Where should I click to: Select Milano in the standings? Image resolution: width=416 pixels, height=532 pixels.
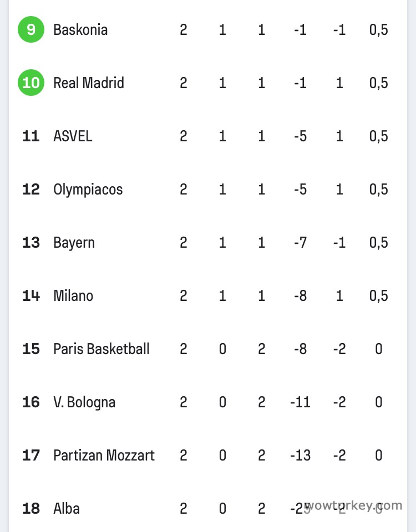(73, 295)
